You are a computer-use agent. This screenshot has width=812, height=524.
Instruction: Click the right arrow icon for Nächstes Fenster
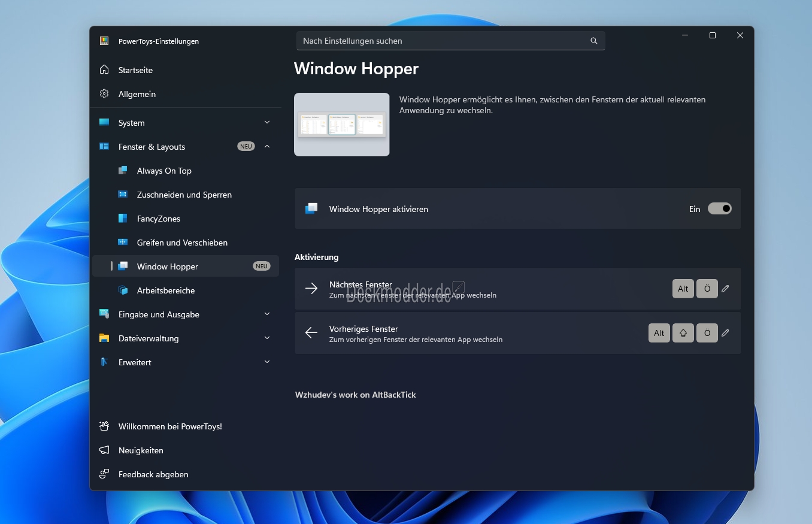coord(311,289)
